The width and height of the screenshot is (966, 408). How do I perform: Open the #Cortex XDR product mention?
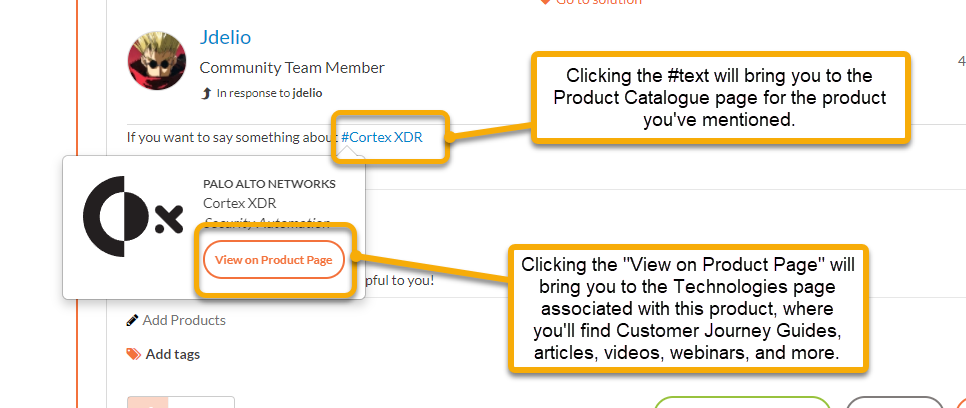tap(381, 137)
